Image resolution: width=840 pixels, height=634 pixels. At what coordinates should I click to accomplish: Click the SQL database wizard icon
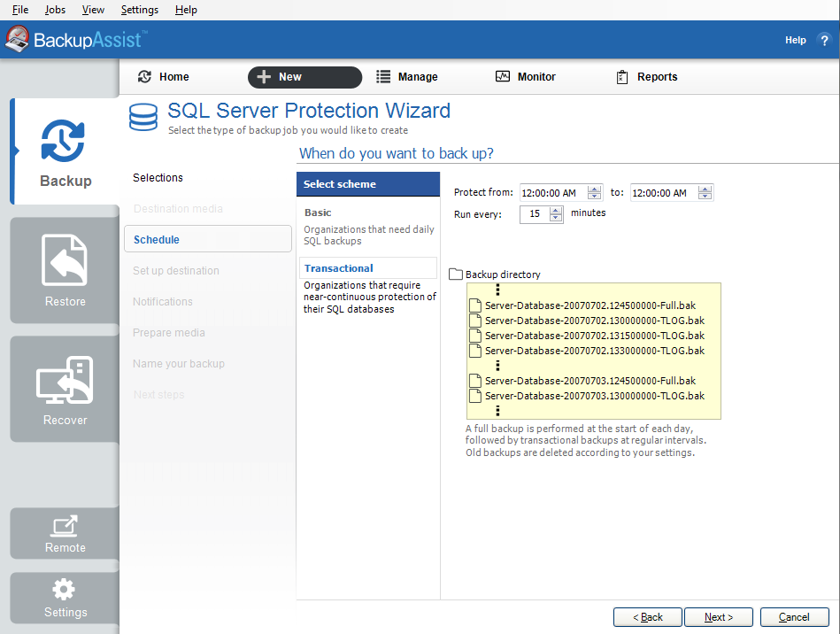143,118
